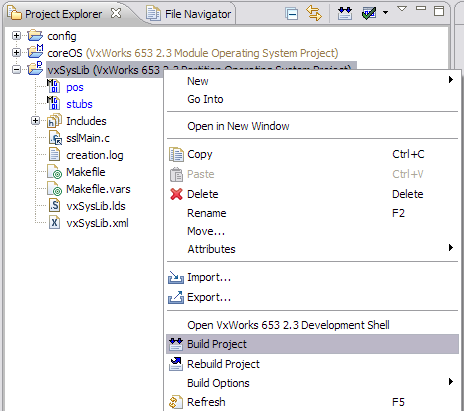Select the config tree item

click(x=62, y=36)
